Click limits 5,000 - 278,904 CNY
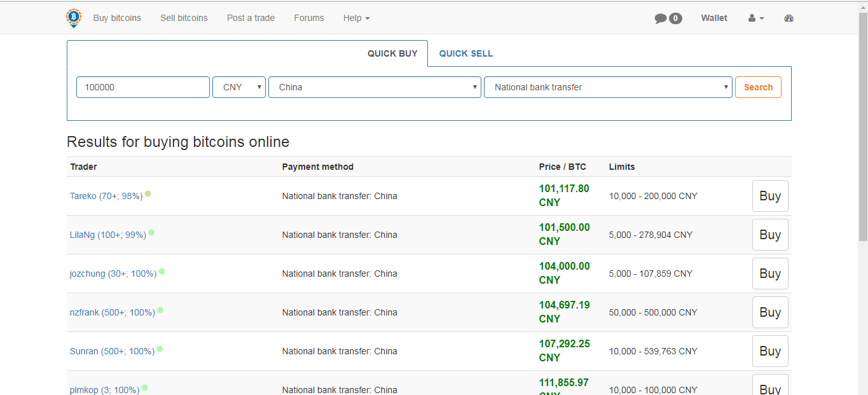 (651, 235)
